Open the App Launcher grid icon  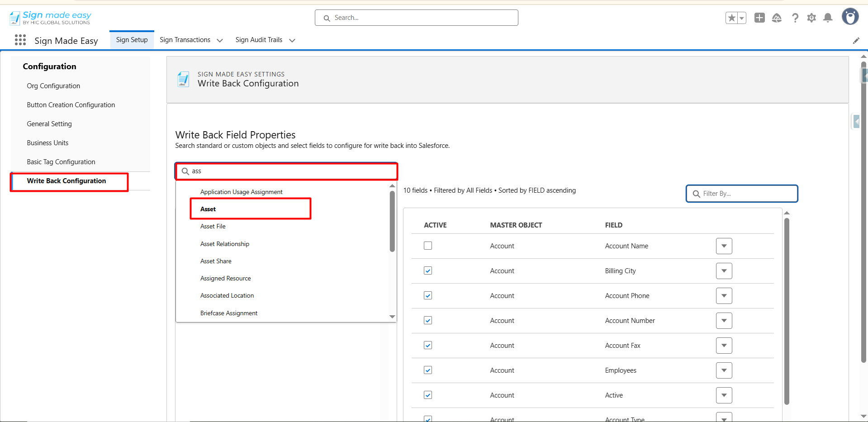pos(20,40)
